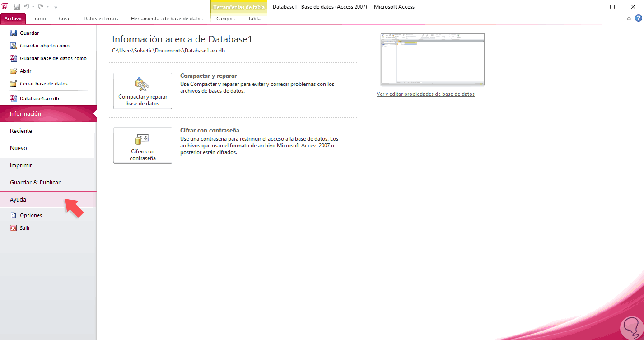Select the Información menu item
Image resolution: width=644 pixels, height=340 pixels.
click(48, 114)
